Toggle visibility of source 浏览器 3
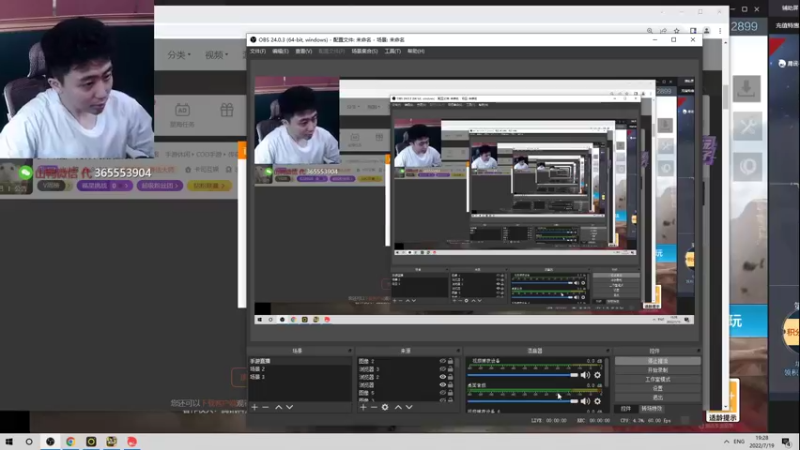 [442, 369]
